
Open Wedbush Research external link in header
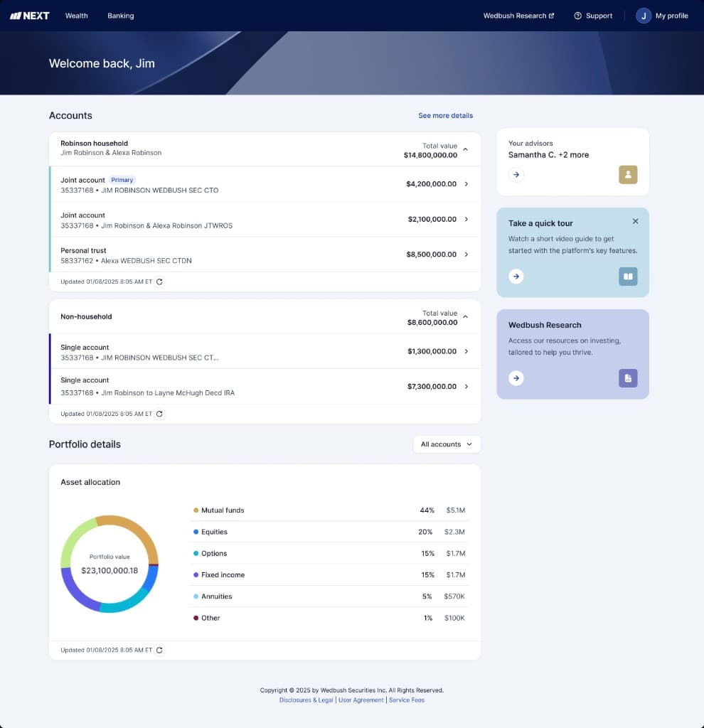pyautogui.click(x=518, y=16)
